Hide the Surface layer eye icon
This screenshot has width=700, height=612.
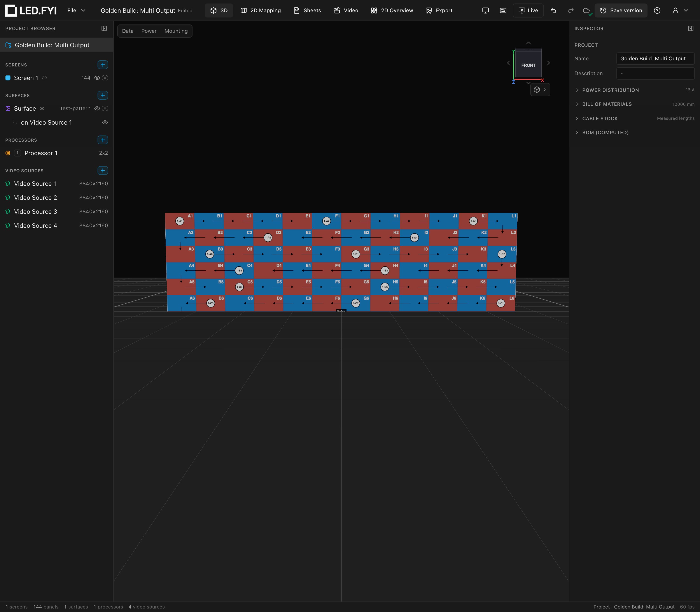click(97, 108)
